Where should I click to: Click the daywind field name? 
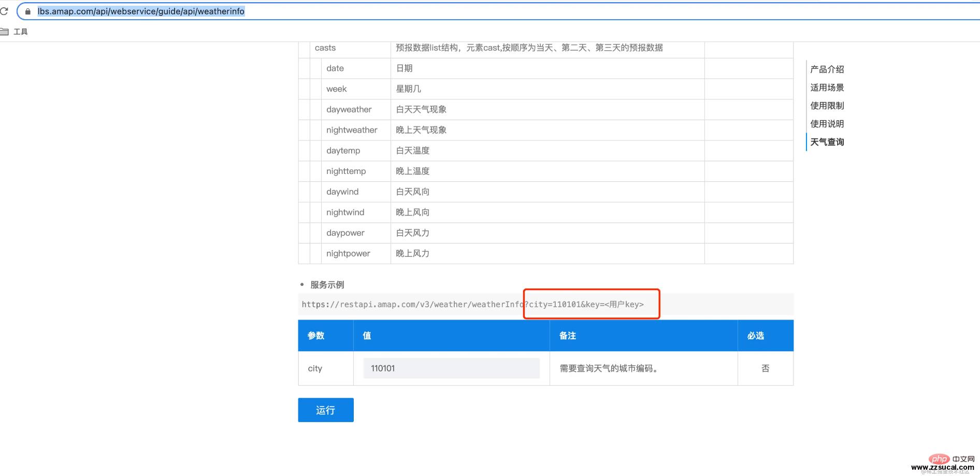tap(342, 192)
